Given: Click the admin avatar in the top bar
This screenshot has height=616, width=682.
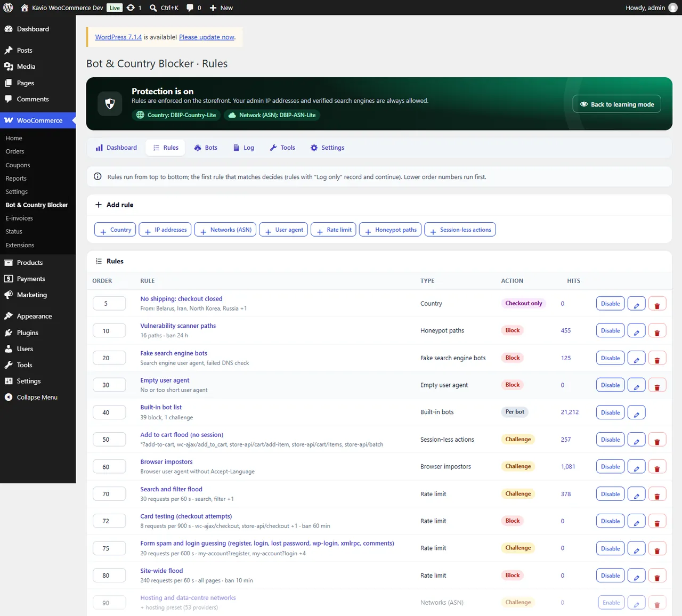Looking at the screenshot, I should tap(673, 7).
